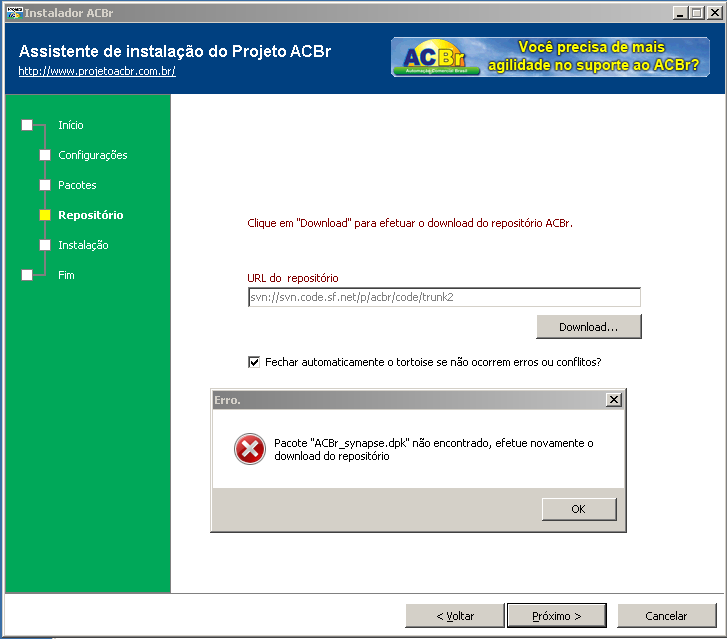
Task: Click the white box beside Início
Action: [27, 125]
